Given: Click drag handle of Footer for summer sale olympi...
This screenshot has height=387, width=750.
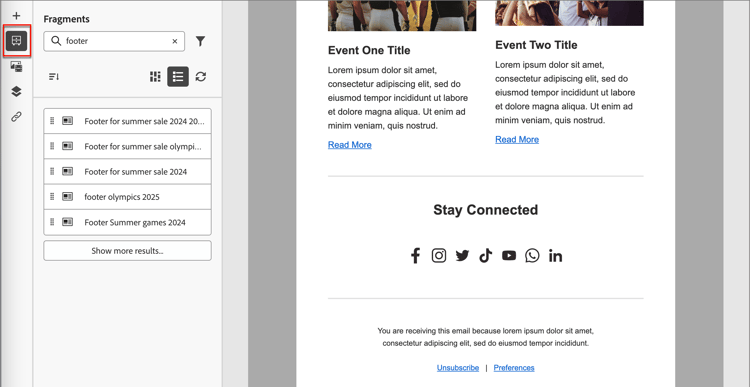Looking at the screenshot, I should tap(52, 146).
